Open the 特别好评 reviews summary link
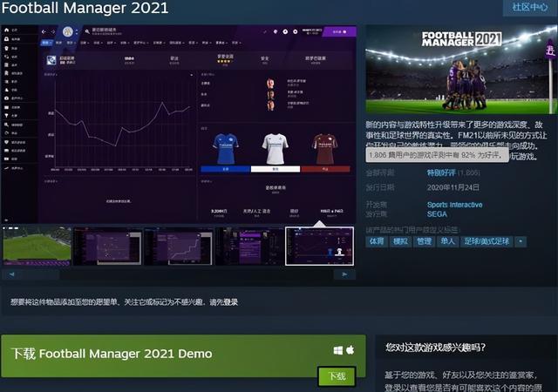 tap(441, 172)
